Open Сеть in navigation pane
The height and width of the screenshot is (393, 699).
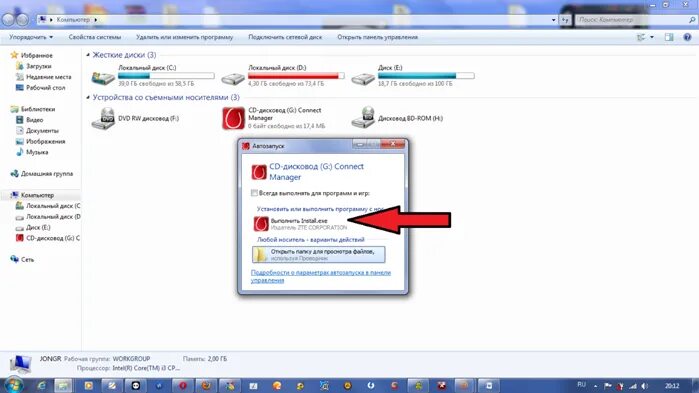click(27, 259)
